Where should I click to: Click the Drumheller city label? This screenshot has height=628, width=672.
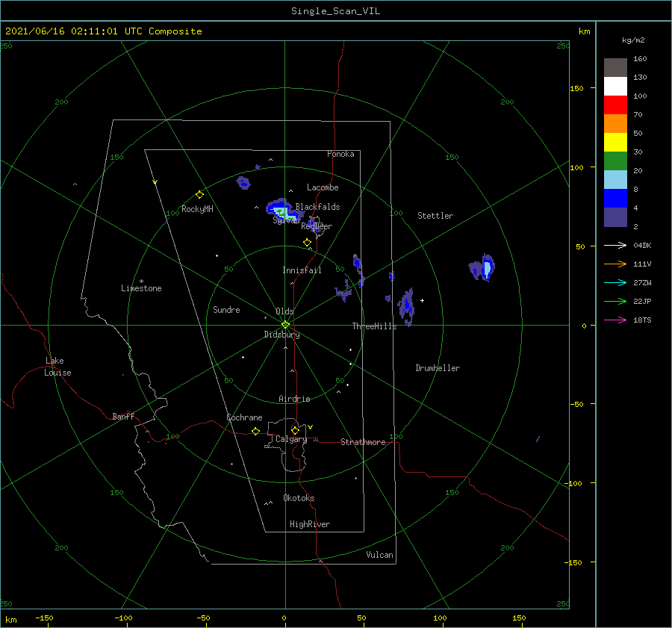click(x=438, y=368)
